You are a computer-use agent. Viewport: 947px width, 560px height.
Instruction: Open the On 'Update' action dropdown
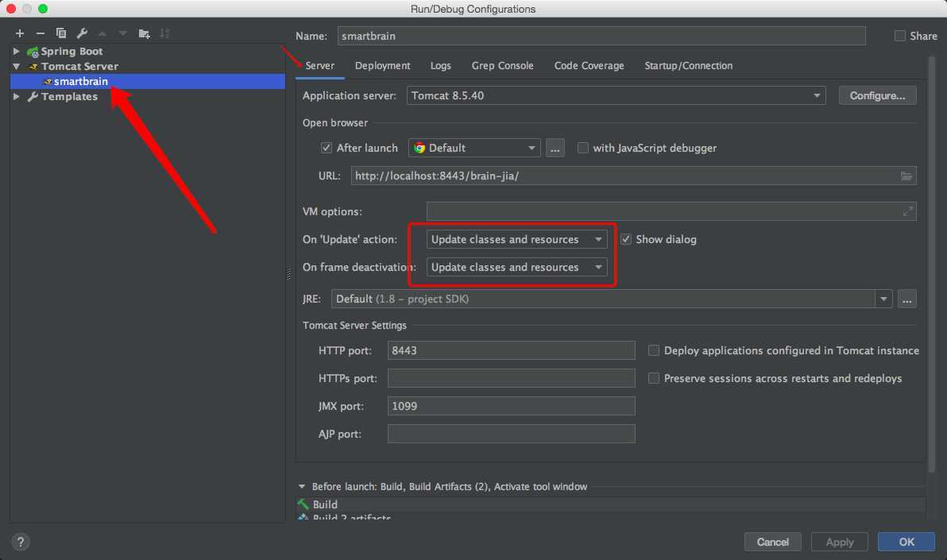tap(516, 239)
